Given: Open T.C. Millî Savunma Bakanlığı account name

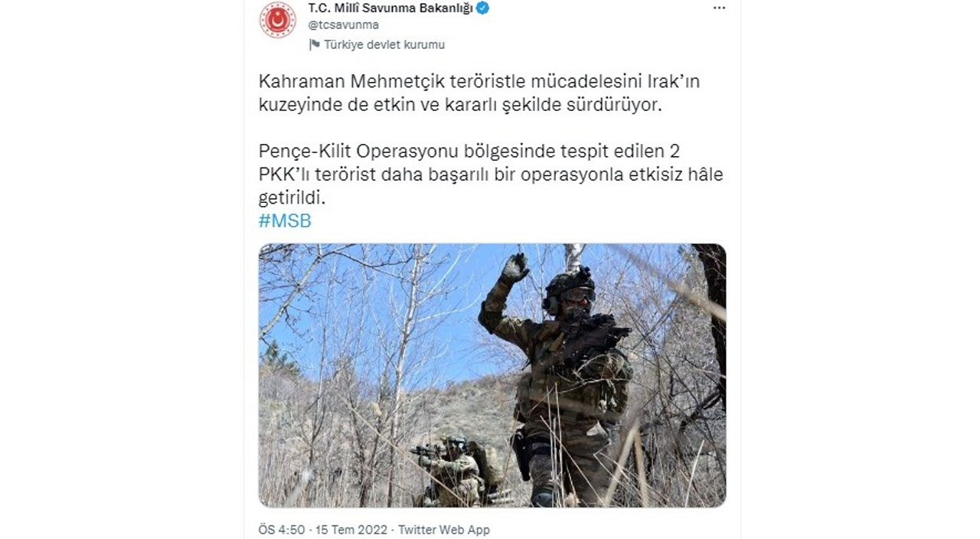Looking at the screenshot, I should pyautogui.click(x=390, y=8).
